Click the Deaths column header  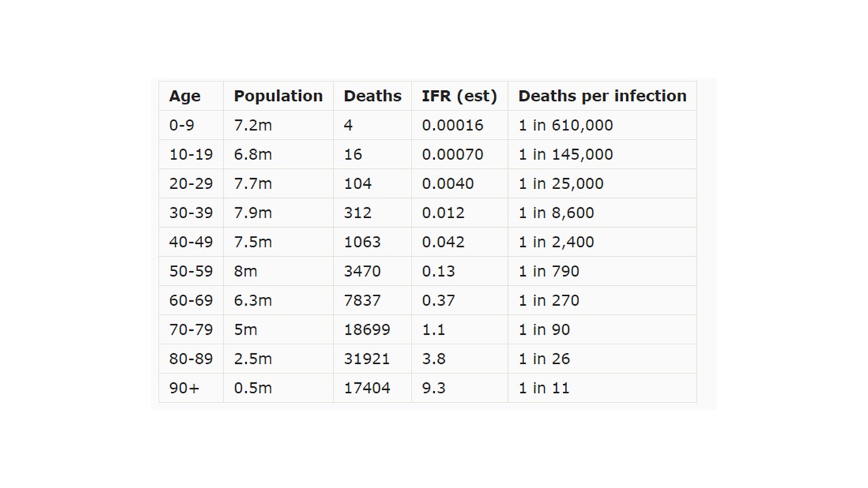click(372, 96)
